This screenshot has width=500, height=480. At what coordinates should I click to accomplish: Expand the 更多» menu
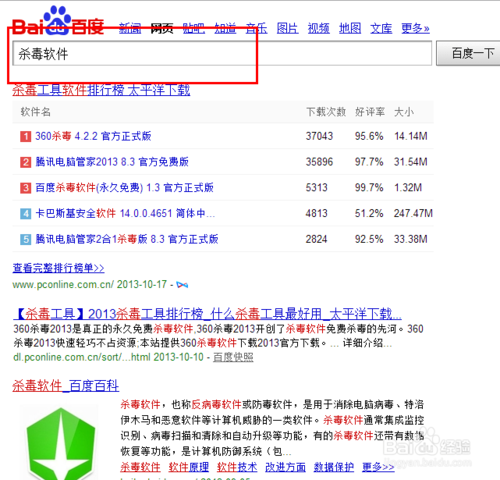click(x=415, y=28)
